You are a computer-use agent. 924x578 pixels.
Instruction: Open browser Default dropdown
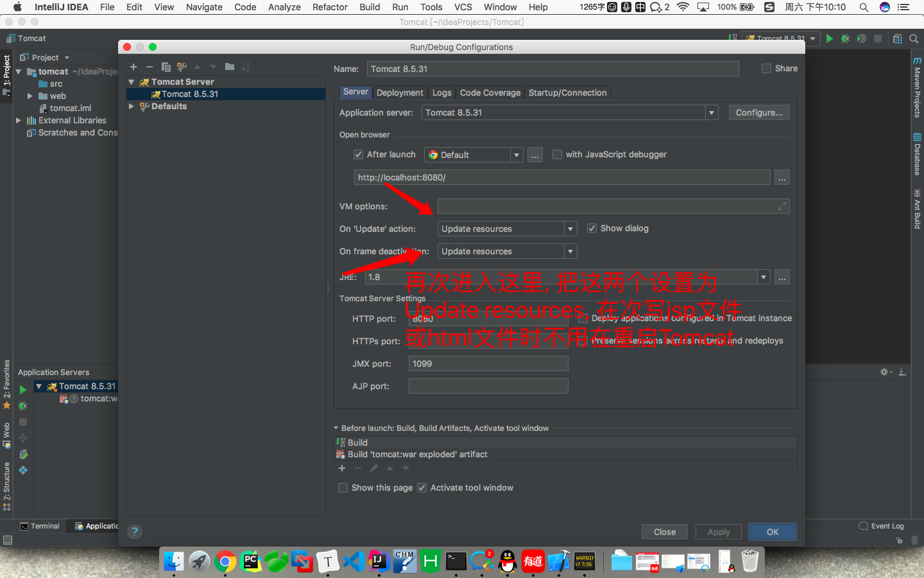pyautogui.click(x=516, y=155)
